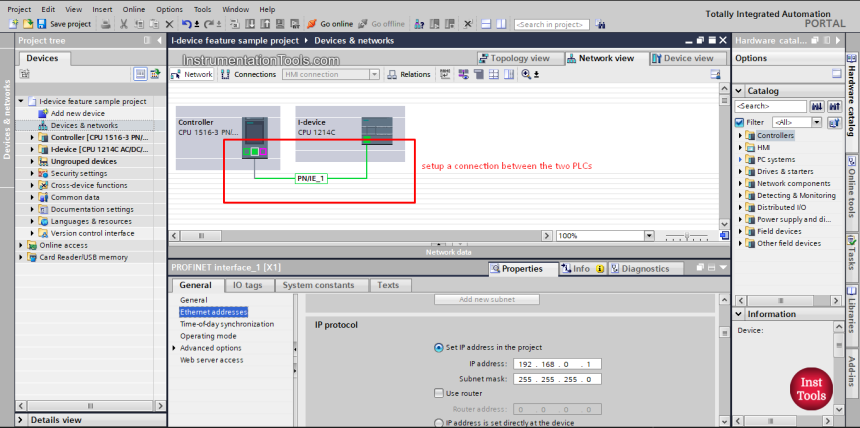
Task: Click the Split editor horizontally icon
Action: (x=486, y=24)
